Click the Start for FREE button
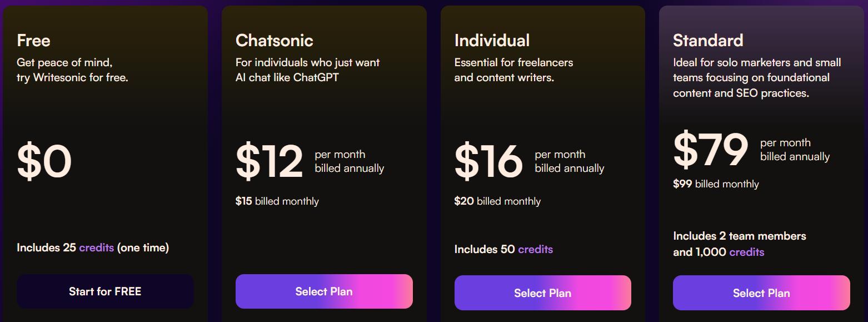 click(105, 291)
